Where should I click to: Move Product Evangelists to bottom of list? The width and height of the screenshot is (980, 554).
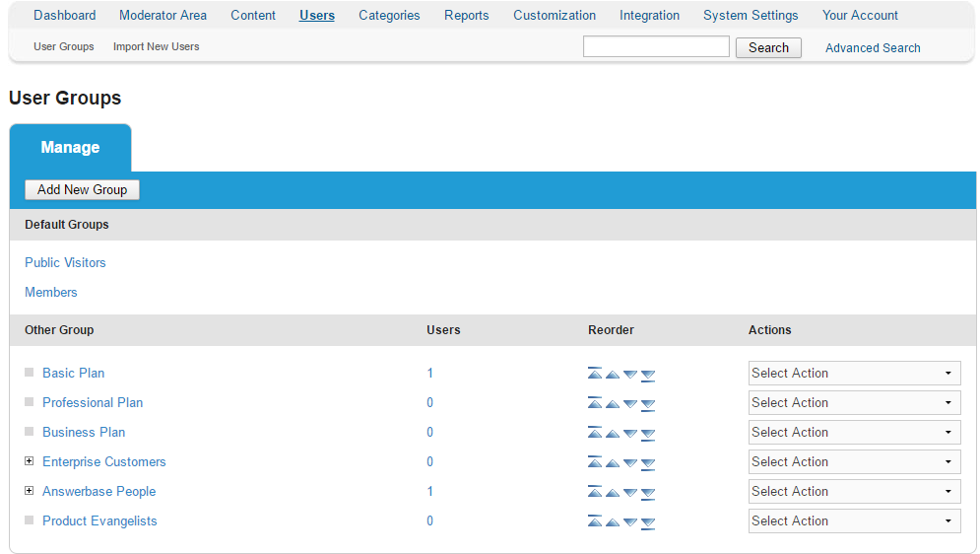(x=648, y=522)
